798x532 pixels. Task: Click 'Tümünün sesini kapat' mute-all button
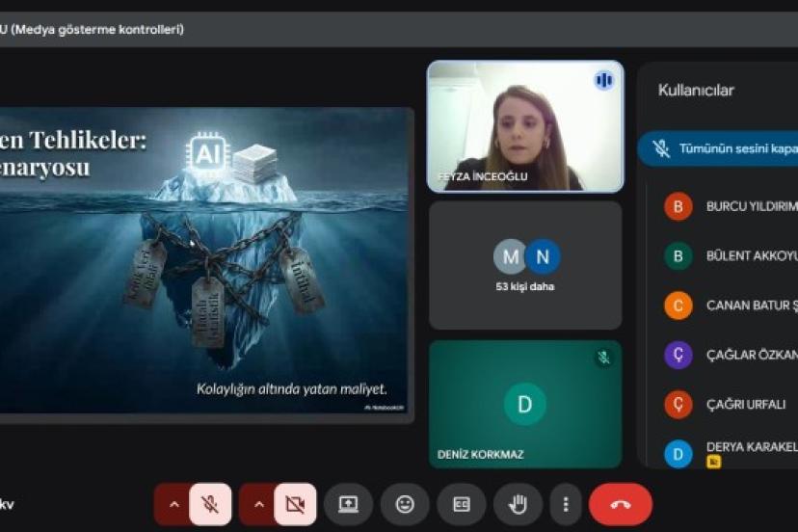[723, 148]
